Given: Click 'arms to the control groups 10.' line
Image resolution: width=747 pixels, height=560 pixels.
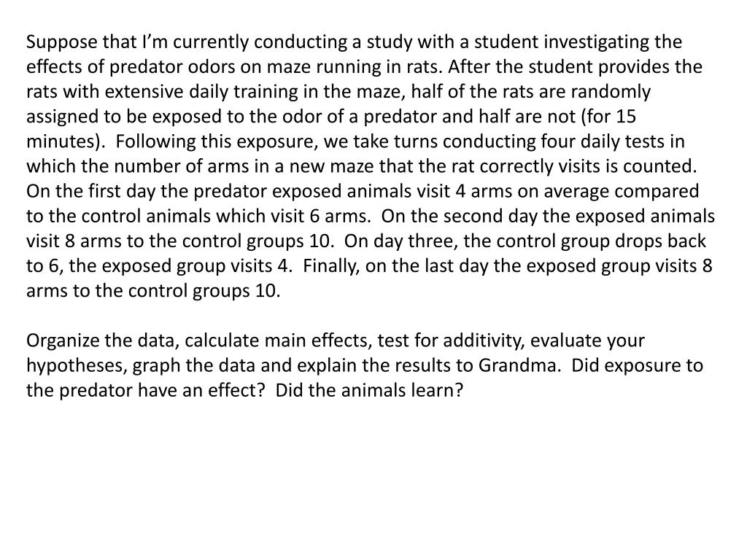Looking at the screenshot, I should (x=153, y=291).
